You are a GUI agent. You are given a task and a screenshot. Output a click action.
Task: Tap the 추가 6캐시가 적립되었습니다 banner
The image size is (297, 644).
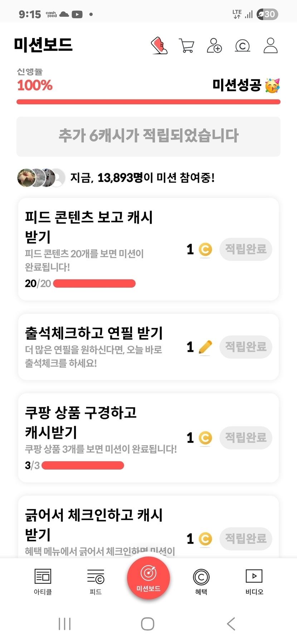[148, 136]
